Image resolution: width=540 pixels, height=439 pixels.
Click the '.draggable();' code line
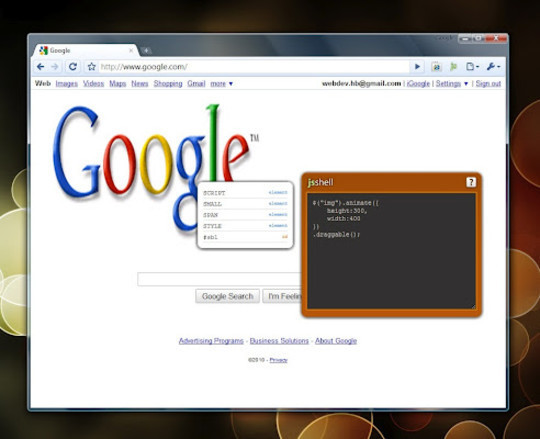[336, 234]
